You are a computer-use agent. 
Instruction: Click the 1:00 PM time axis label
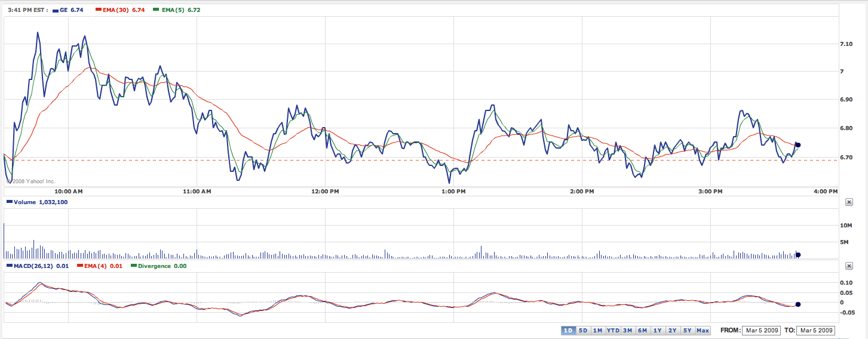point(454,192)
